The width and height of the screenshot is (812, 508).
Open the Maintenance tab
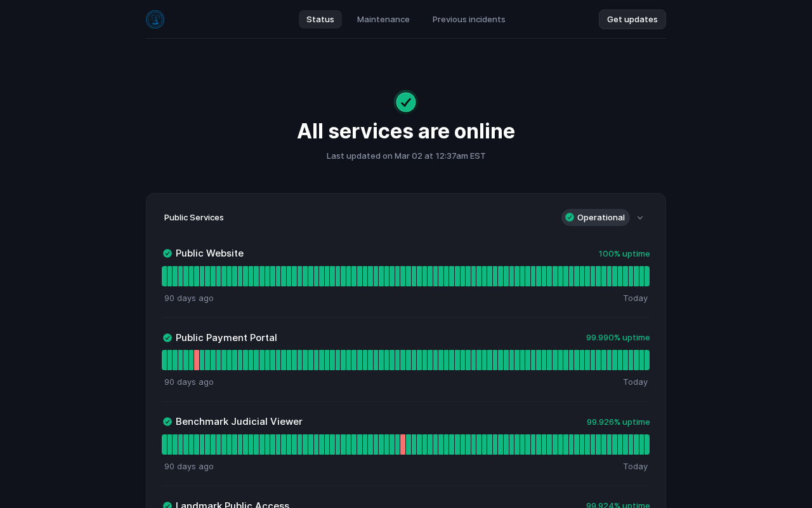pos(383,19)
